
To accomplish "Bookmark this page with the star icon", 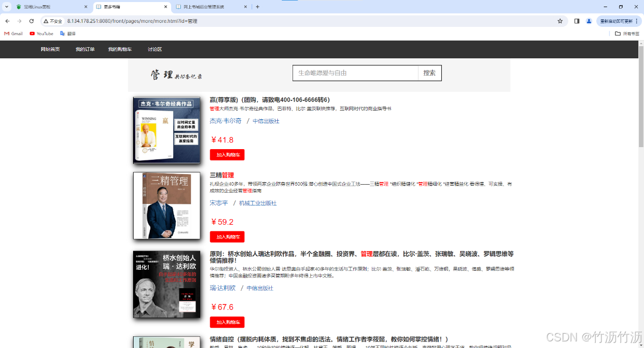I will coord(560,21).
